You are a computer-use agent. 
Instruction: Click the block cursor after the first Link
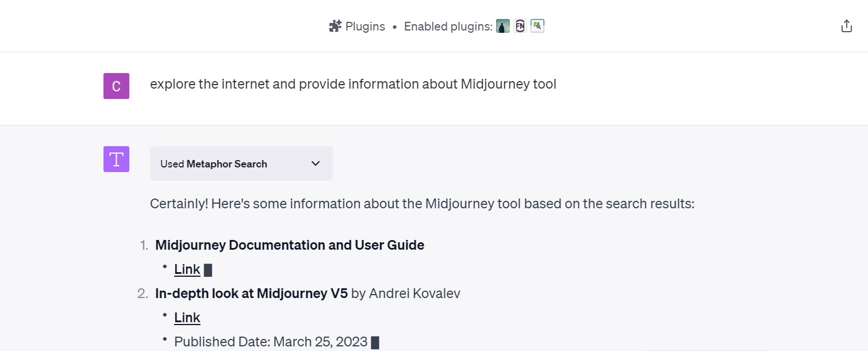coord(208,270)
